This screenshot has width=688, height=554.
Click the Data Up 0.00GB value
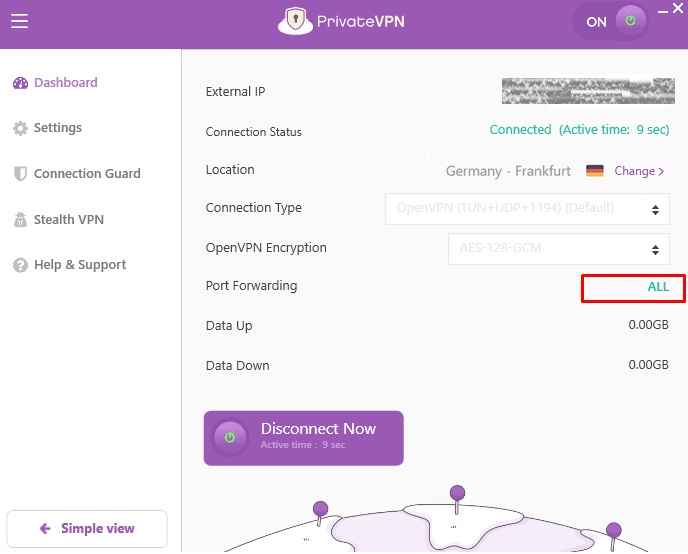(649, 325)
